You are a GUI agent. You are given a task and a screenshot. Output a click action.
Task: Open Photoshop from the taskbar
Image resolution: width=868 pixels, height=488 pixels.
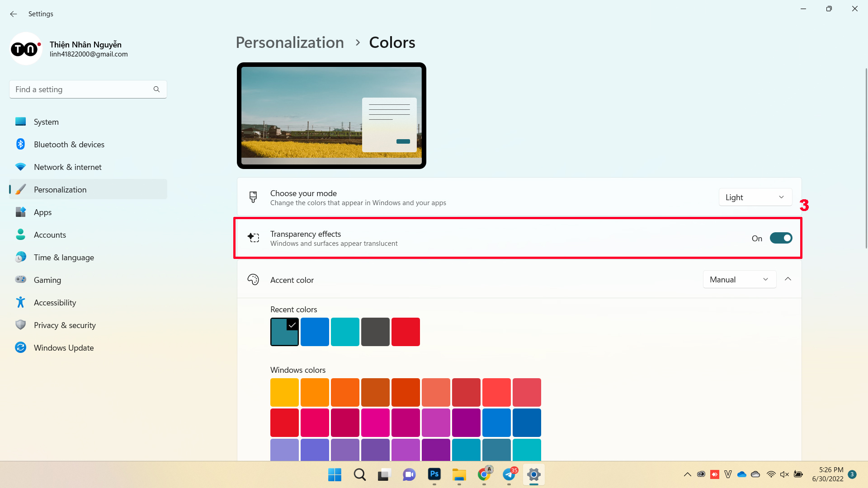click(434, 474)
